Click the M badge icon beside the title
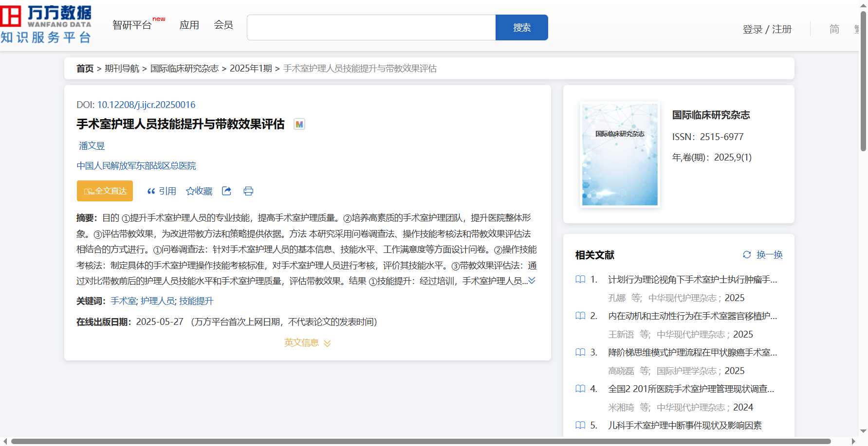This screenshot has height=446, width=868. coord(299,124)
